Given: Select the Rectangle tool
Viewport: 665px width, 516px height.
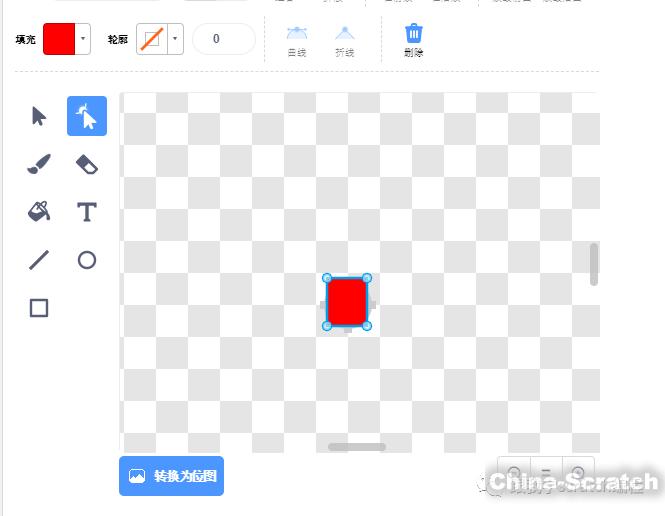Looking at the screenshot, I should point(39,308).
